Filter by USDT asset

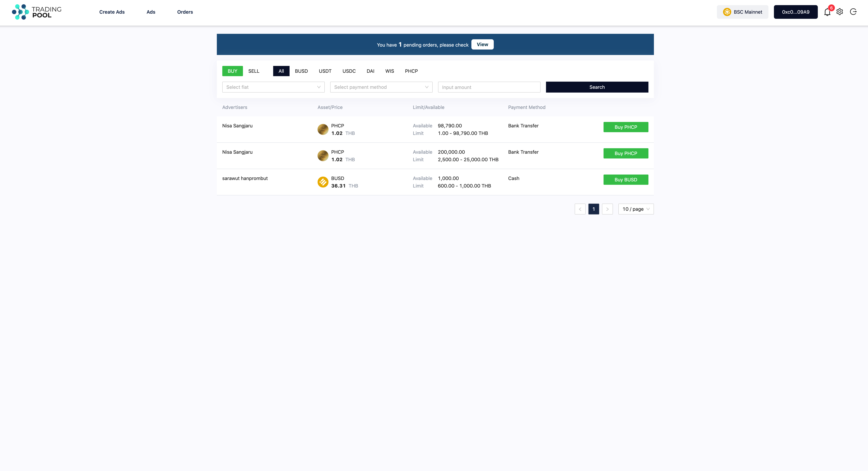[325, 71]
